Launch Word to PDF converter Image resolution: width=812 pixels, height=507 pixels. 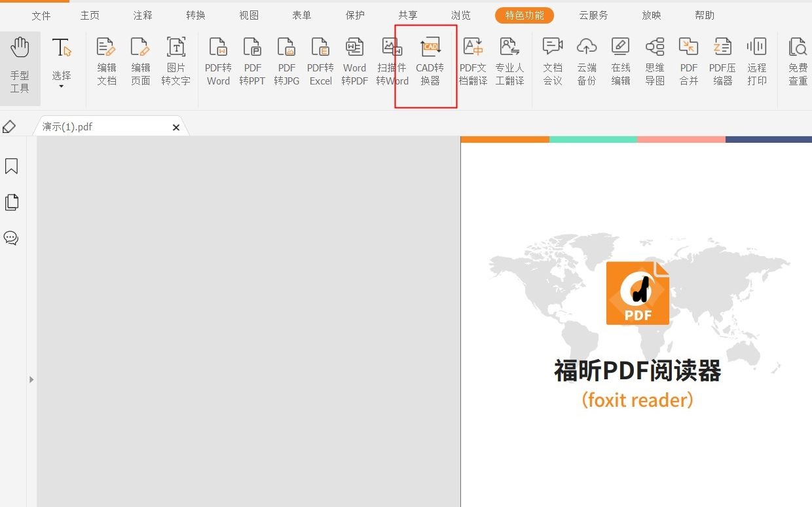355,62
